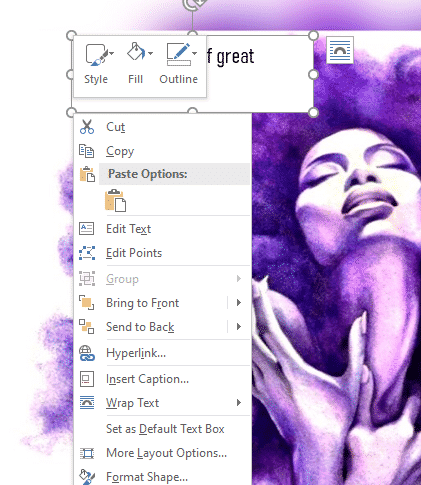Image resolution: width=421 pixels, height=485 pixels.
Task: Click the large Keep Source Formatting paste button
Action: click(115, 200)
